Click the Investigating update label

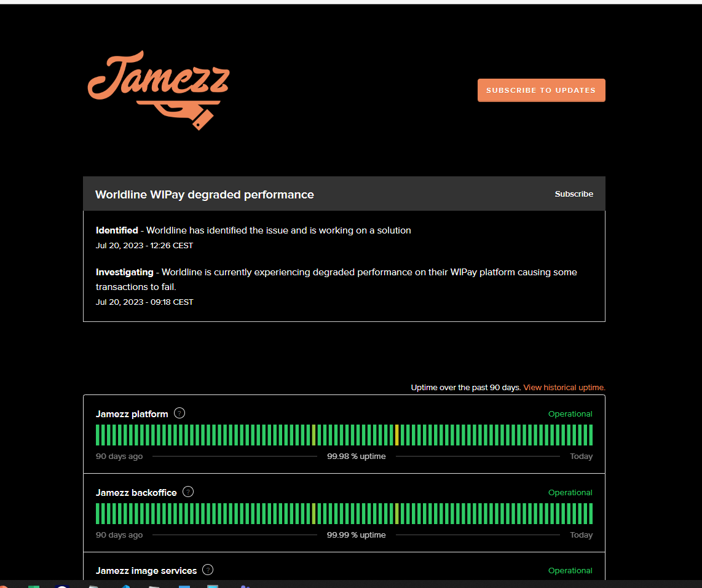tap(124, 272)
